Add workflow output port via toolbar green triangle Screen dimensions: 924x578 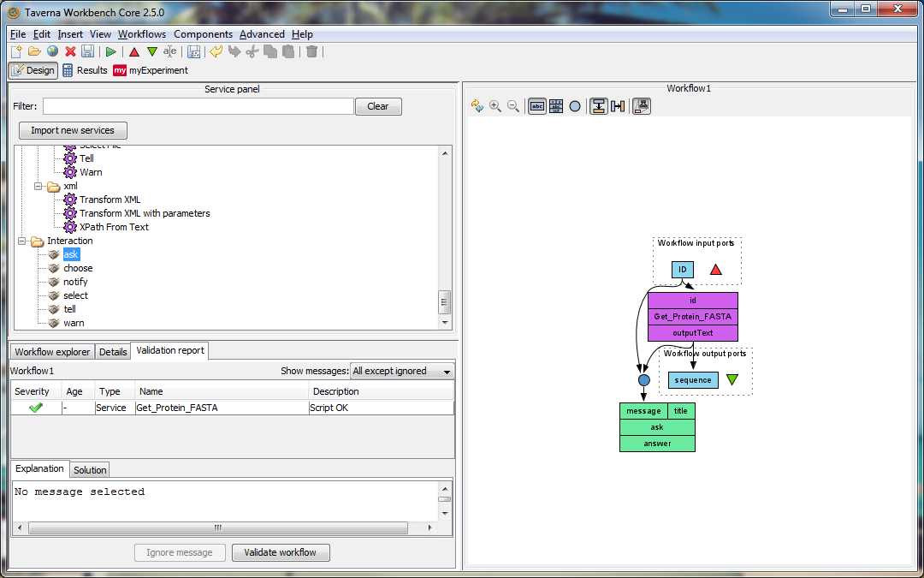coord(152,52)
